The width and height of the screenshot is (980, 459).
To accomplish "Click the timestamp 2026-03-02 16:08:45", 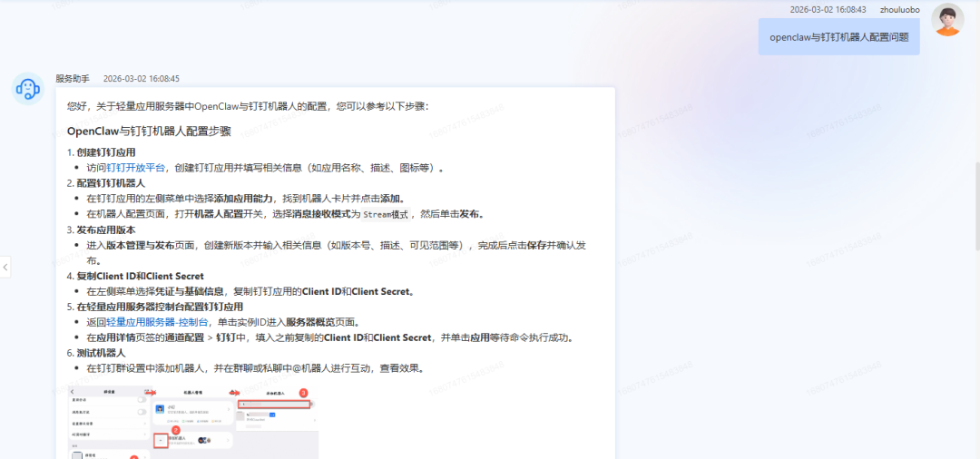I will tap(142, 79).
